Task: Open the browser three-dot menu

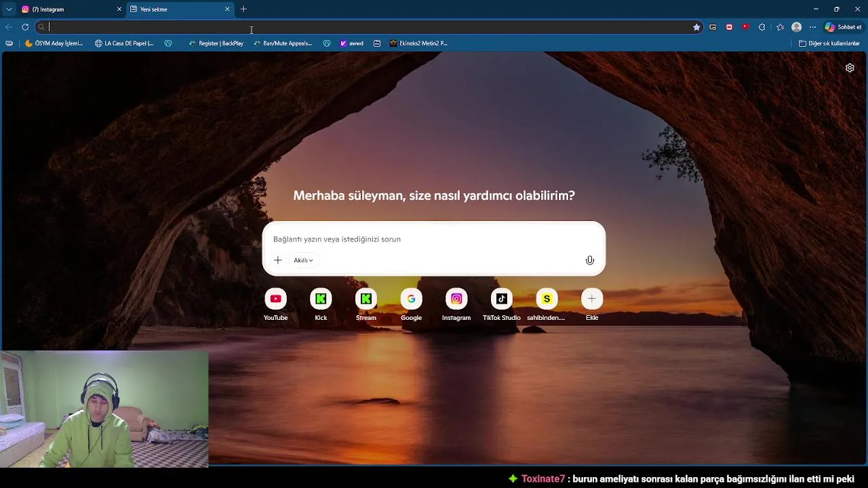Action: tap(812, 27)
